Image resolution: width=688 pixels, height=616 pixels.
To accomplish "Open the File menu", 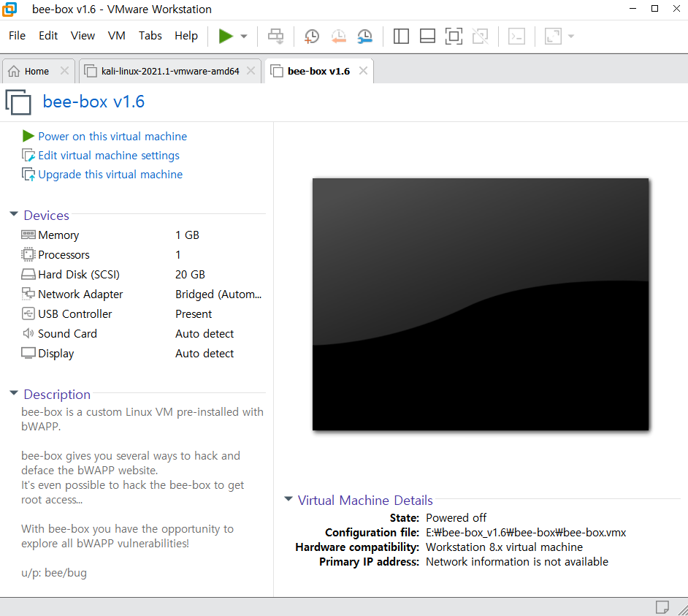I will click(17, 36).
